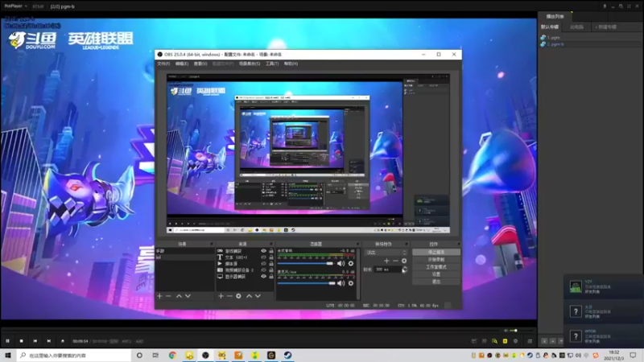This screenshot has width=644, height=362.
Task: Move the selected scene down
Action: tap(188, 296)
